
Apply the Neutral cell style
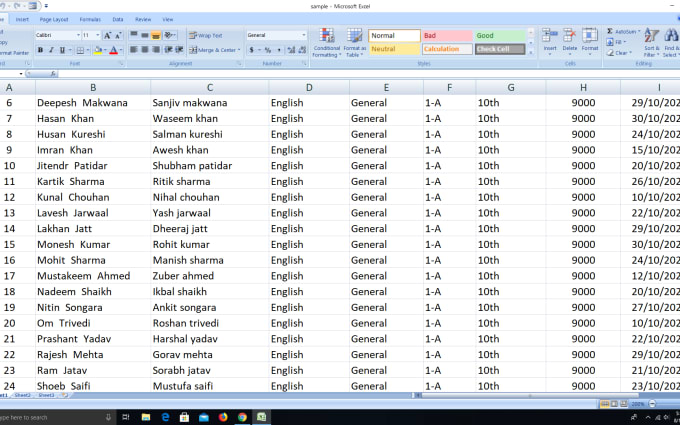click(394, 49)
